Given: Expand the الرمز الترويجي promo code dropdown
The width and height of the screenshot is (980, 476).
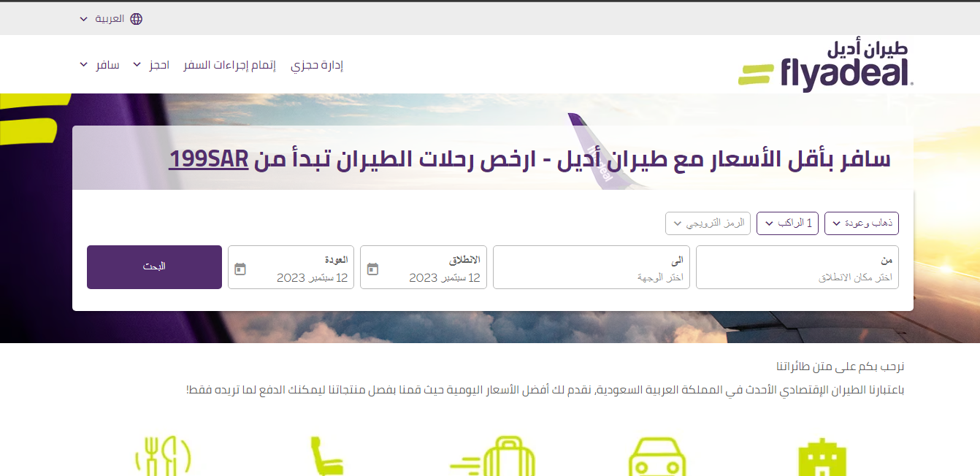Looking at the screenshot, I should (707, 223).
